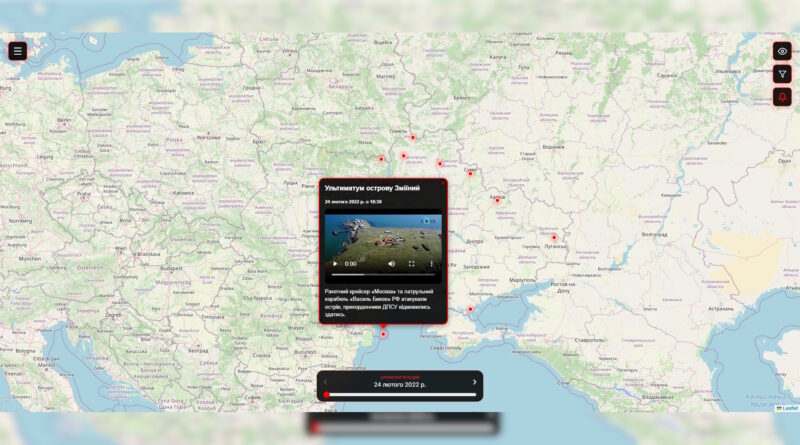800x445 pixels.
Task: Mute the video volume
Action: pyautogui.click(x=391, y=264)
